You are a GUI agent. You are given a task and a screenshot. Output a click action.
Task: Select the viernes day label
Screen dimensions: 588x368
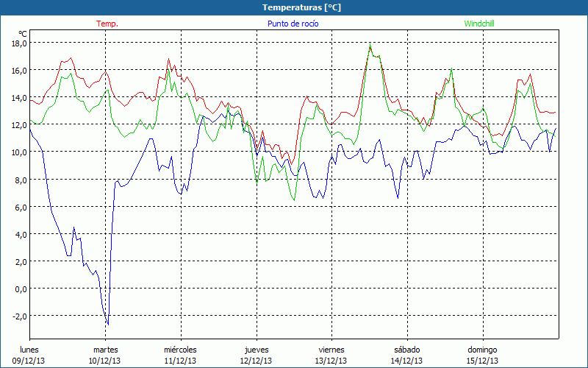click(x=331, y=350)
